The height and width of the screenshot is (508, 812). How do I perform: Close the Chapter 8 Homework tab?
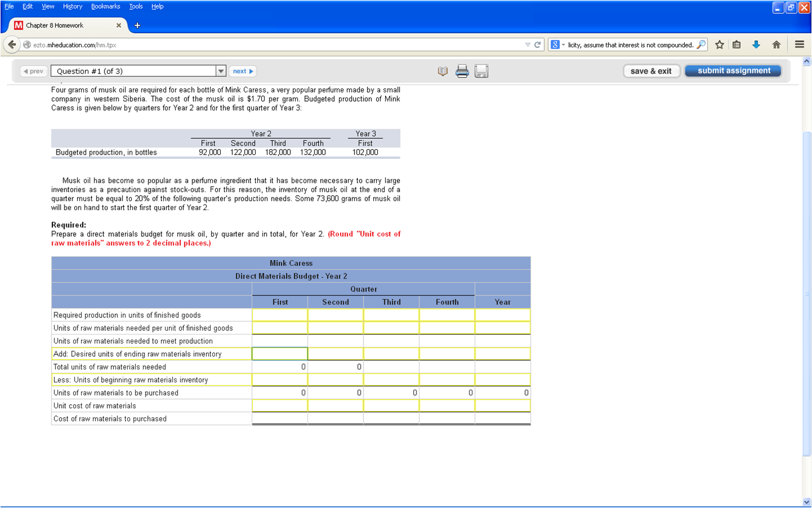[x=119, y=25]
